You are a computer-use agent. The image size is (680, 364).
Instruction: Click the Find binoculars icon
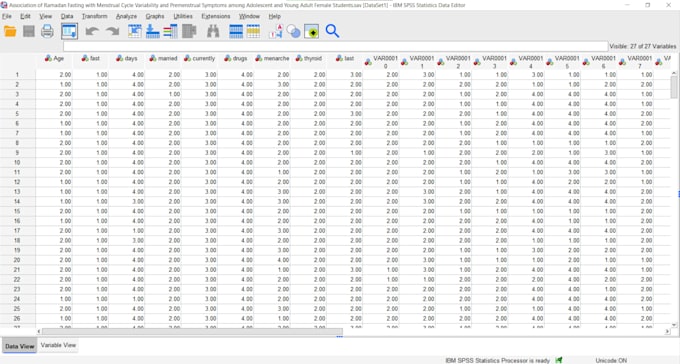213,31
